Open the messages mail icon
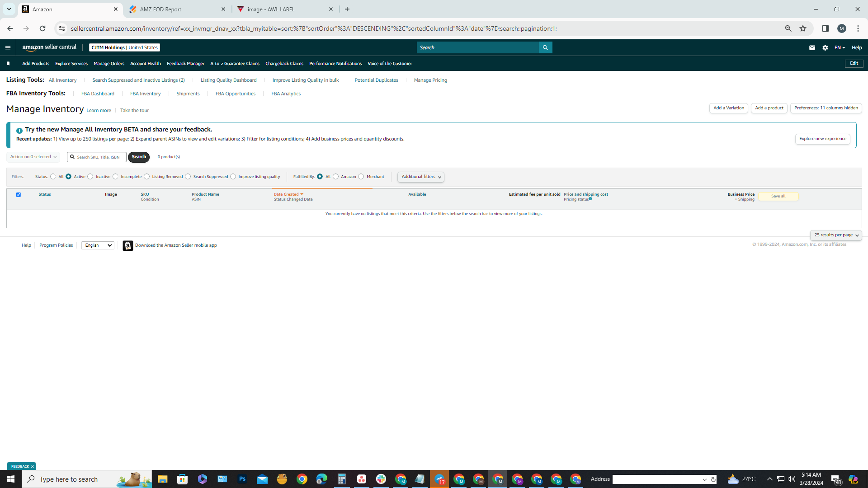Viewport: 868px width, 488px height. pyautogui.click(x=812, y=47)
